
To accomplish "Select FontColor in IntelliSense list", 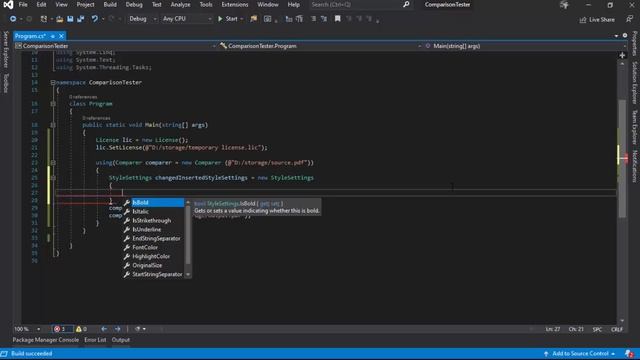I will (x=154, y=247).
